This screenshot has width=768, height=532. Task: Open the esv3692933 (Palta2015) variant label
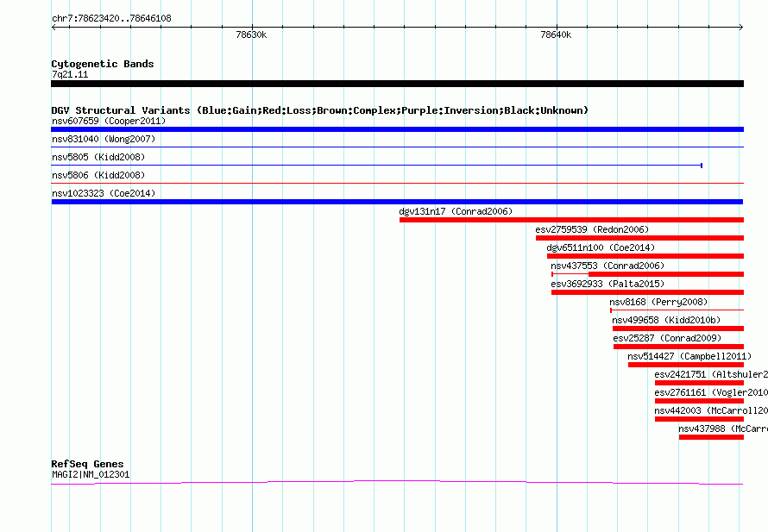pos(607,284)
